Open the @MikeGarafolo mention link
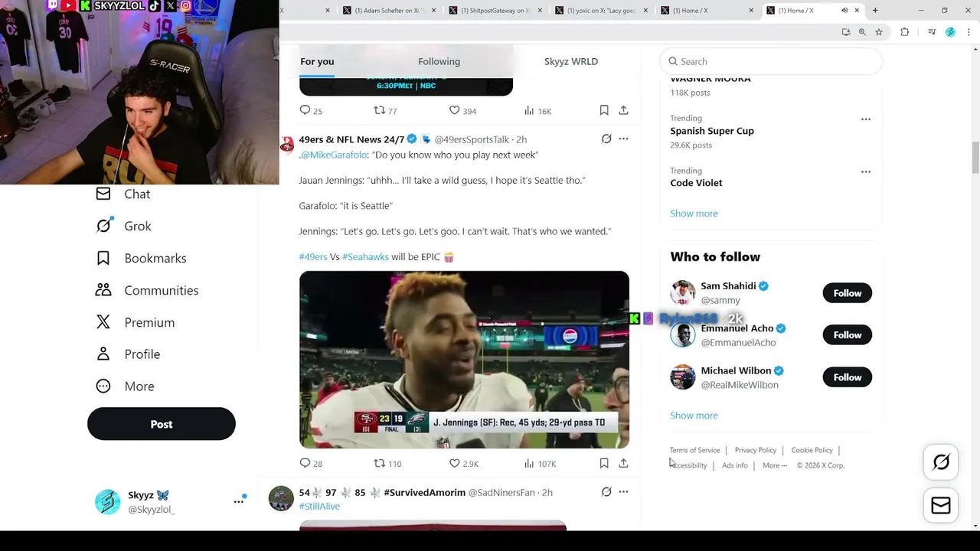Viewport: 980px width, 551px height. pyautogui.click(x=334, y=155)
